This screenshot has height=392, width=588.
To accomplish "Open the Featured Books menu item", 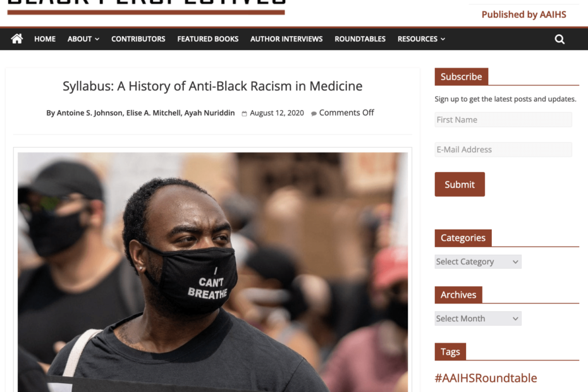I will click(208, 39).
